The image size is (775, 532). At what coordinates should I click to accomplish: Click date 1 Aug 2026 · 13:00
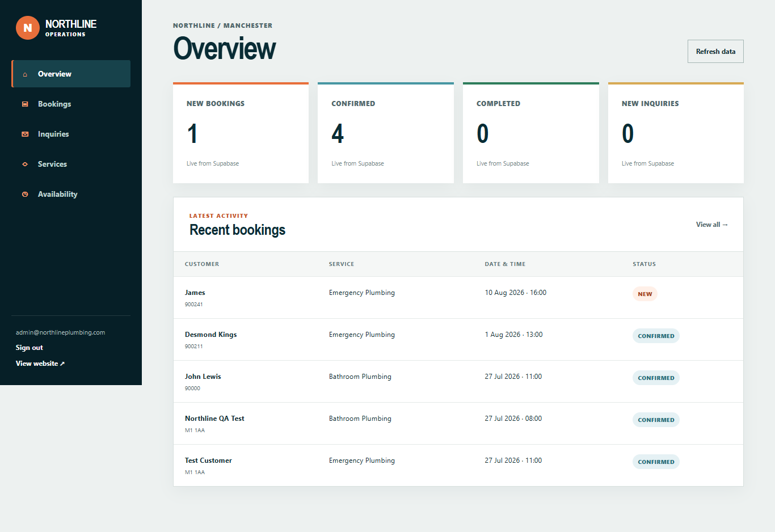point(513,335)
